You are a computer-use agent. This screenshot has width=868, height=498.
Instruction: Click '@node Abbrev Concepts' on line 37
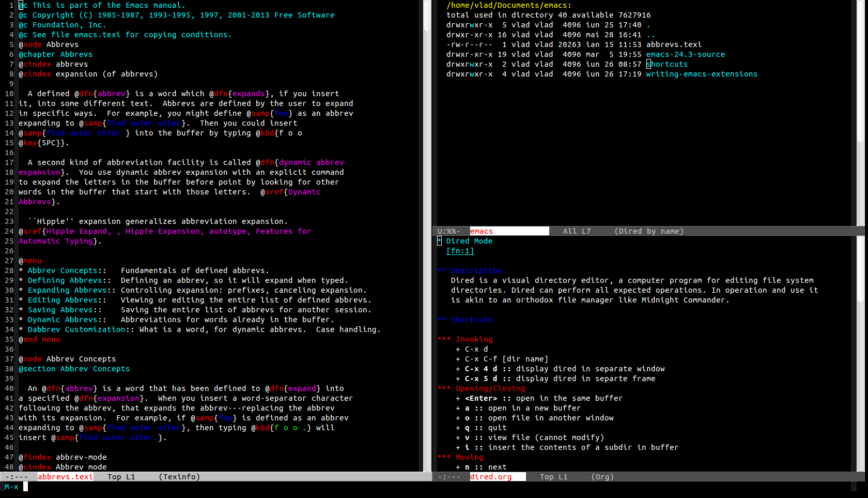(x=67, y=359)
